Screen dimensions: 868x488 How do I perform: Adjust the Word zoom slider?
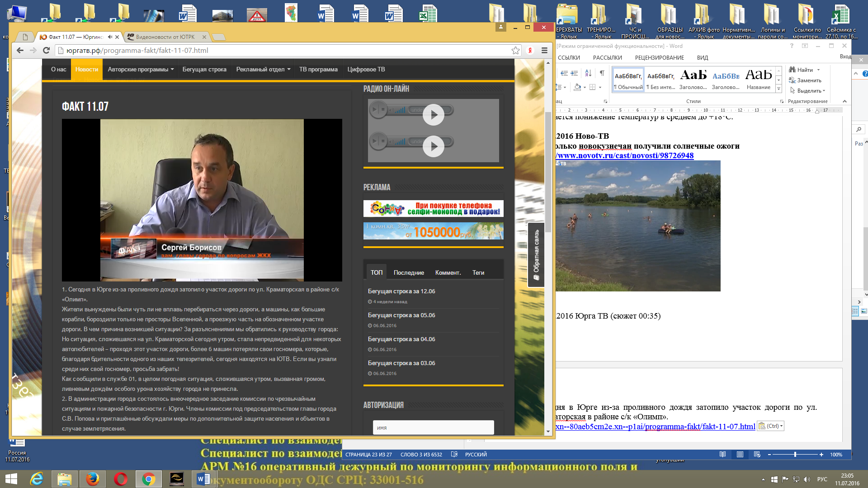(795, 455)
